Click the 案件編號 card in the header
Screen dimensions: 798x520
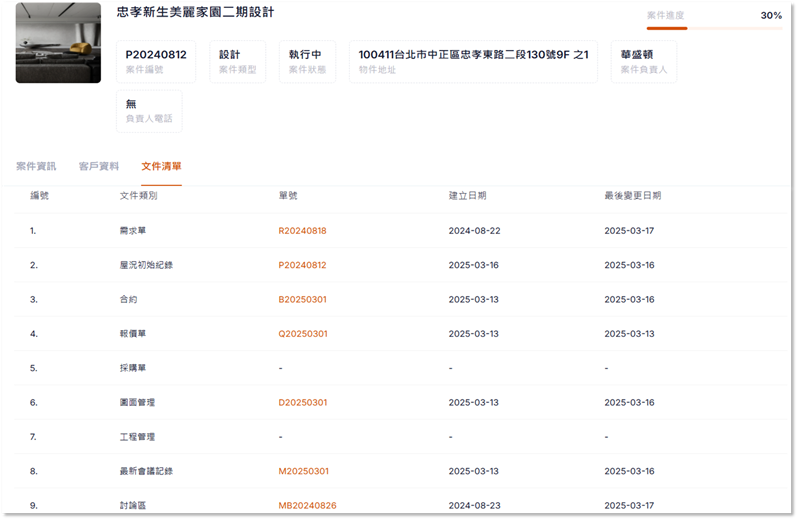[156, 61]
